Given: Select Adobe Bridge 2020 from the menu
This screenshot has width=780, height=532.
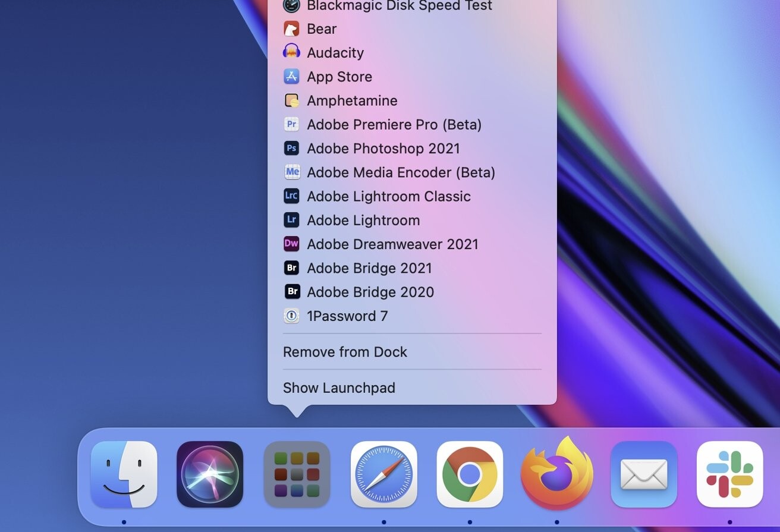Looking at the screenshot, I should point(370,292).
